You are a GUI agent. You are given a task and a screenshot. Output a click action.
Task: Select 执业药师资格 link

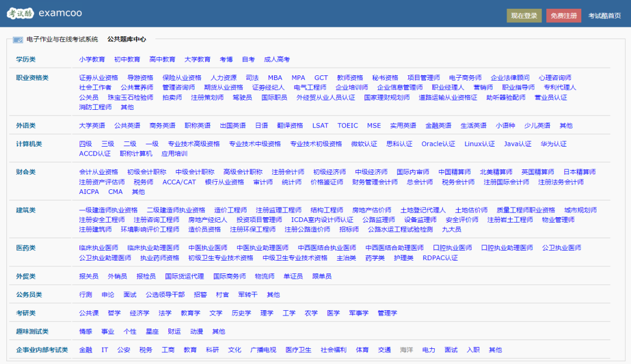point(160,258)
